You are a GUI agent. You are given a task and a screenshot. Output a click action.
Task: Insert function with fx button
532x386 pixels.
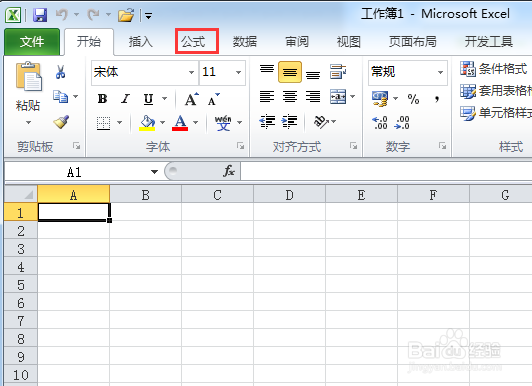pyautogui.click(x=229, y=171)
